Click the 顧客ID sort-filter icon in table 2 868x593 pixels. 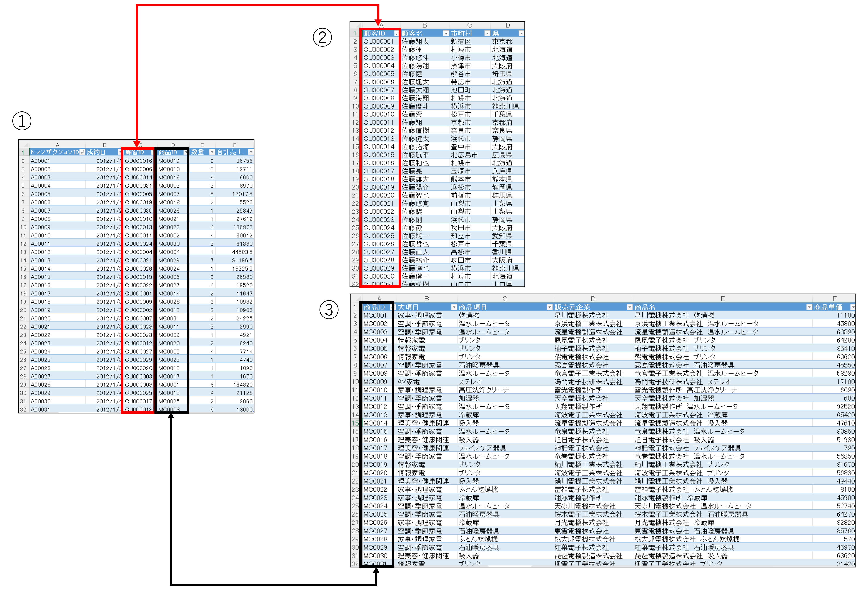(396, 34)
